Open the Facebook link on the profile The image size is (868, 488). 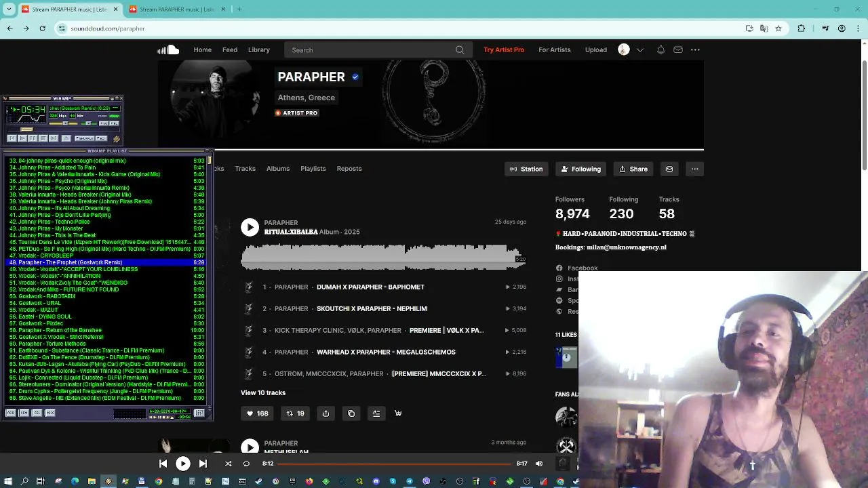coord(583,268)
